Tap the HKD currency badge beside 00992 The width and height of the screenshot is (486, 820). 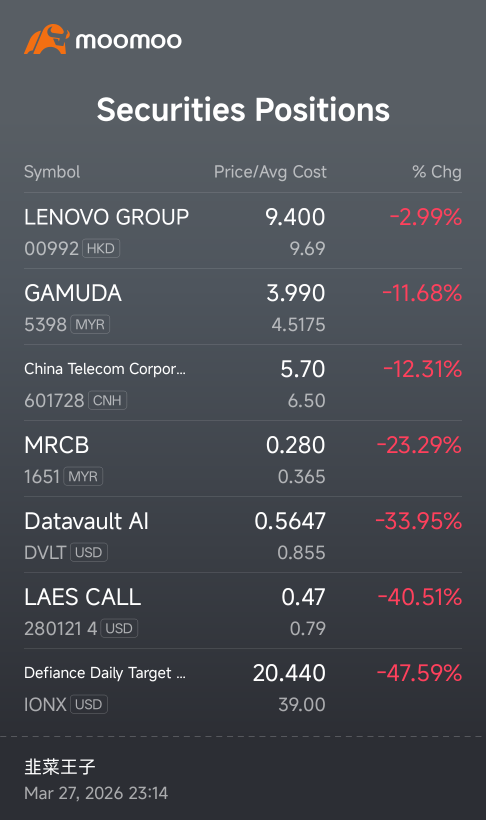tap(100, 248)
